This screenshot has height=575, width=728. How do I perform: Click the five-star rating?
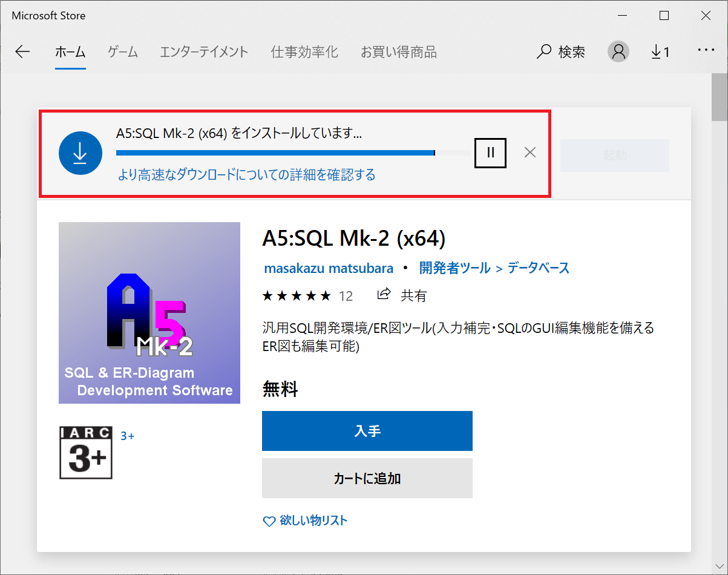[297, 295]
